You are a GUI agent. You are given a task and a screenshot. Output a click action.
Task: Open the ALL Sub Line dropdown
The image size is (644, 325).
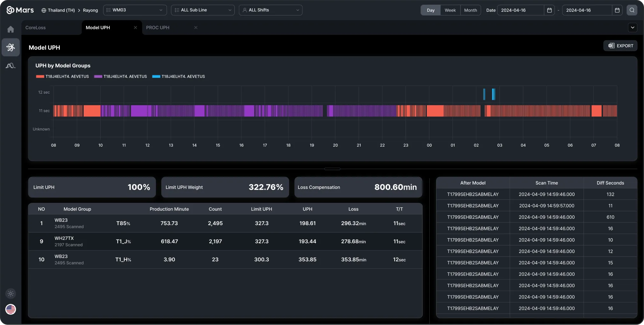[203, 10]
